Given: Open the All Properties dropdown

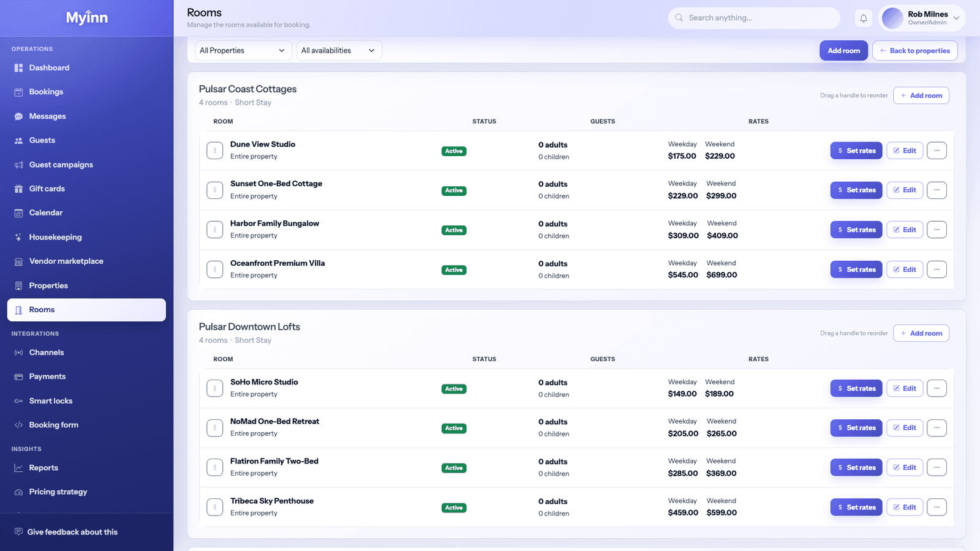Looking at the screenshot, I should click(243, 51).
